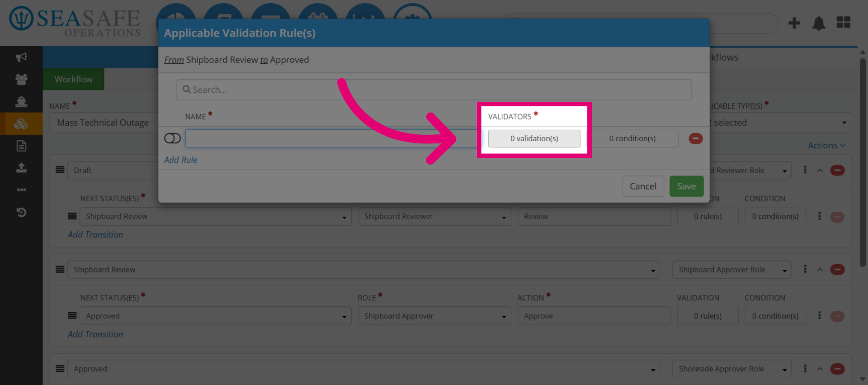Image resolution: width=868 pixels, height=385 pixels.
Task: Click the Approve action field
Action: (x=594, y=316)
